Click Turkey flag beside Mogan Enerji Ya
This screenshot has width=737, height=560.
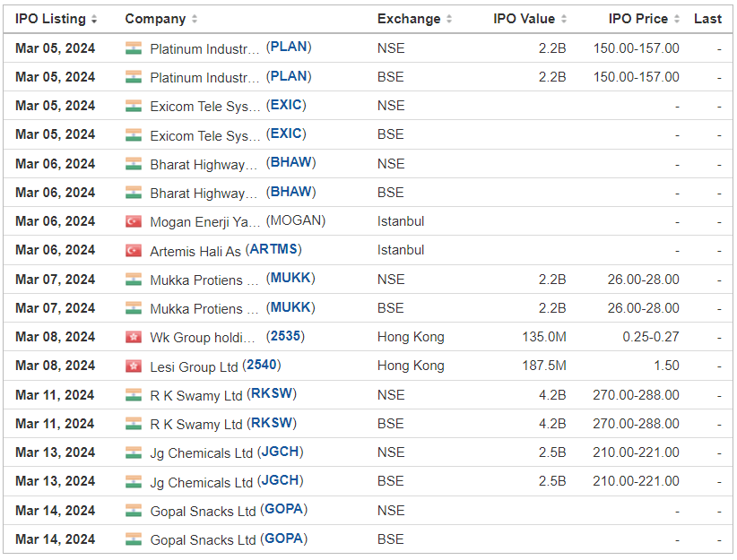pos(134,221)
